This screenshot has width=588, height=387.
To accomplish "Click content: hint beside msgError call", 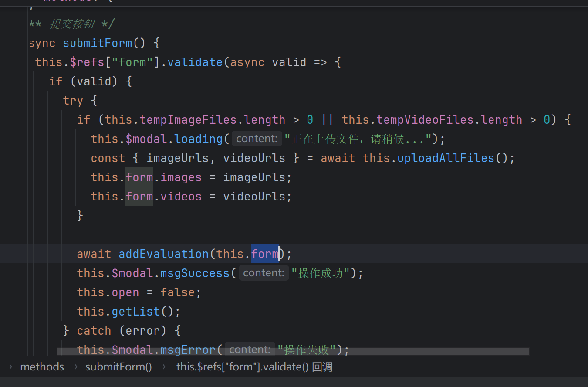I will click(250, 350).
